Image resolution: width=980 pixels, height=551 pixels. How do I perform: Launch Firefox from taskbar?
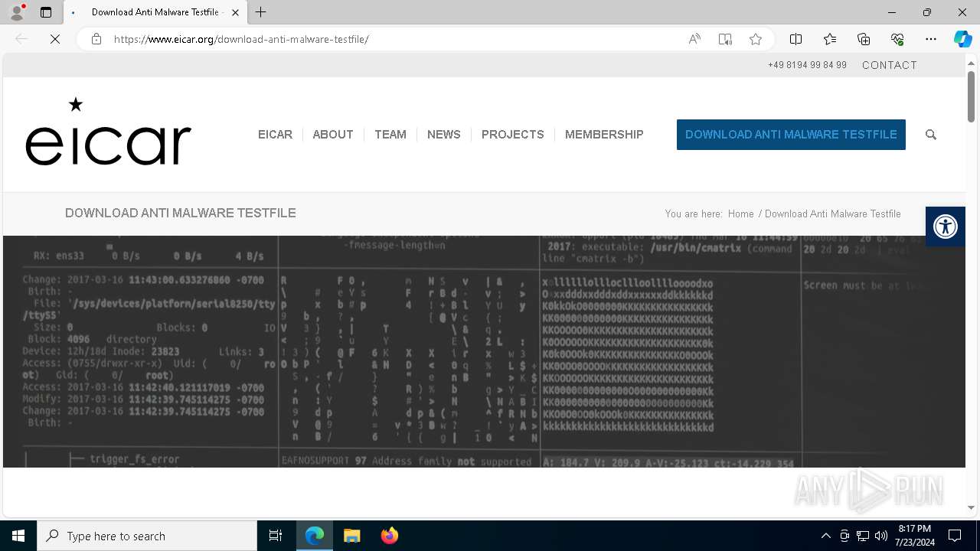[x=389, y=536]
